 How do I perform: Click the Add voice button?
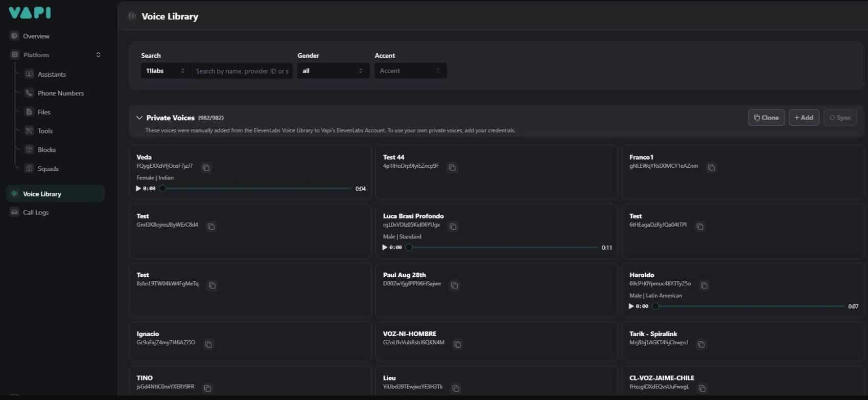pos(804,118)
